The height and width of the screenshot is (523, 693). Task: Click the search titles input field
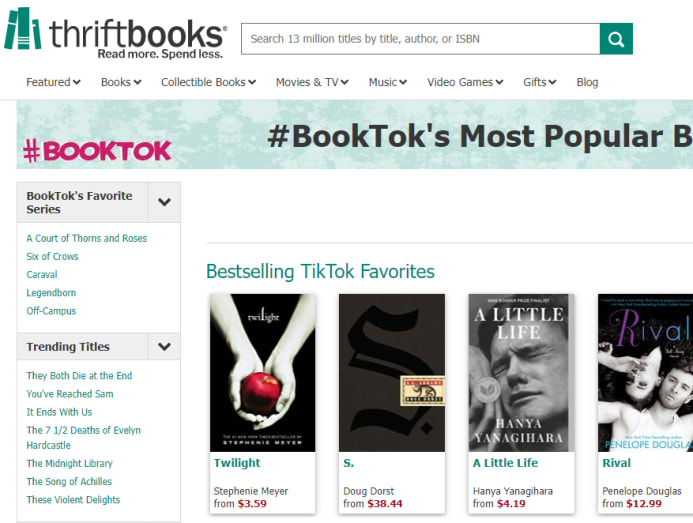[420, 39]
